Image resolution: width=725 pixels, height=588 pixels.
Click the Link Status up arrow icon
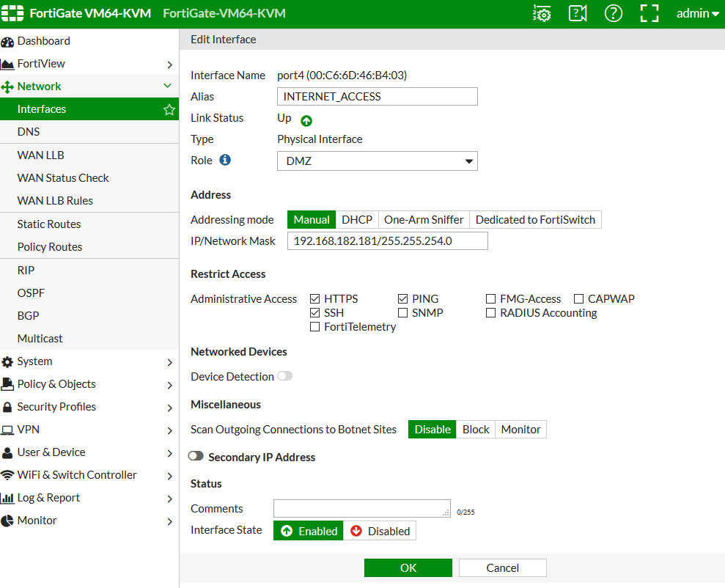(306, 120)
